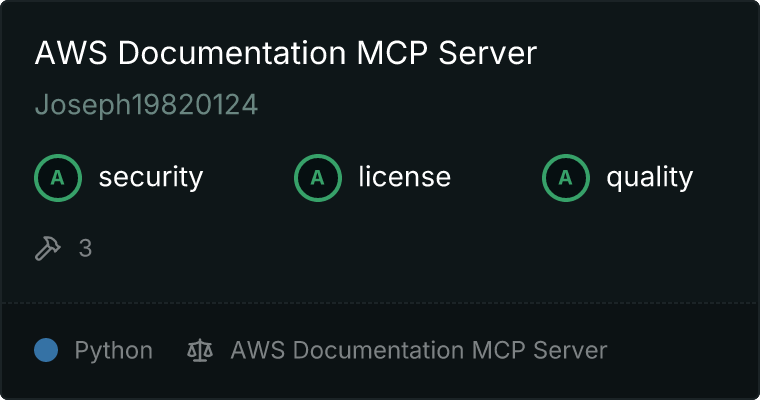Select the quality label text
The width and height of the screenshot is (760, 400).
point(649,178)
